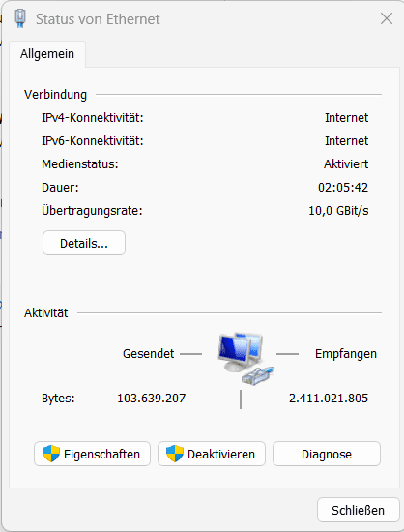Click the 'IPv4-Konnektivität:' label
Viewport: 404px width, 532px height.
(x=93, y=118)
